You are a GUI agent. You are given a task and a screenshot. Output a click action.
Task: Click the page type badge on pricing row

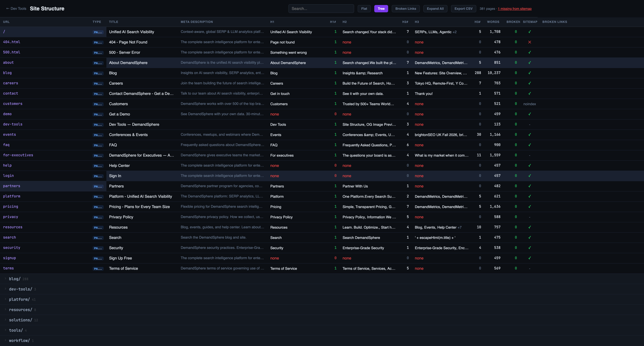coord(98,207)
